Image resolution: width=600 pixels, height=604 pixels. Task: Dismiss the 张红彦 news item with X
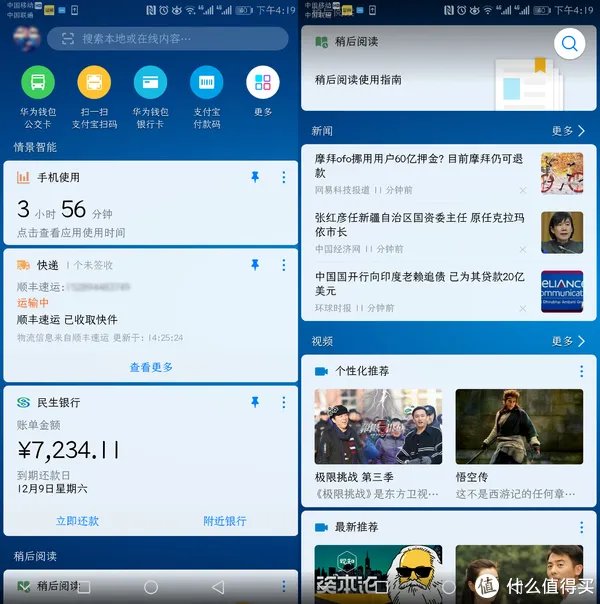coord(523,250)
